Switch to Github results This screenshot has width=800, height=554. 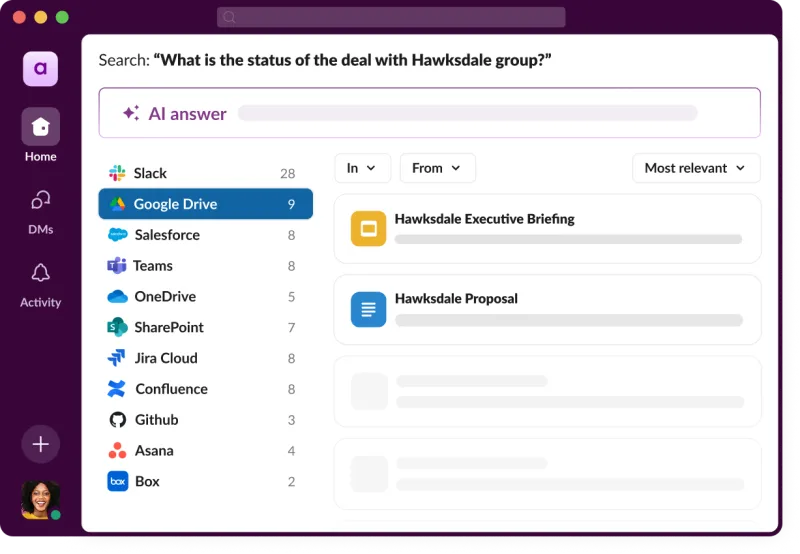point(205,420)
